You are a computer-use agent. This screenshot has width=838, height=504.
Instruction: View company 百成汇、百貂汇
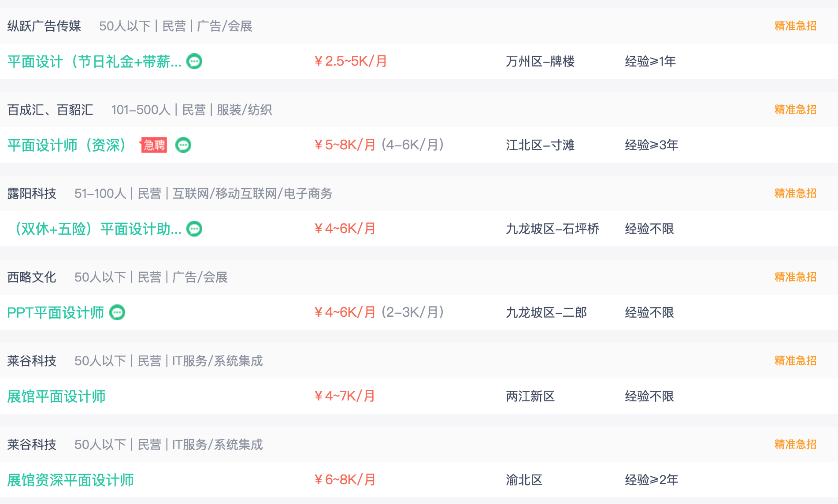point(50,110)
